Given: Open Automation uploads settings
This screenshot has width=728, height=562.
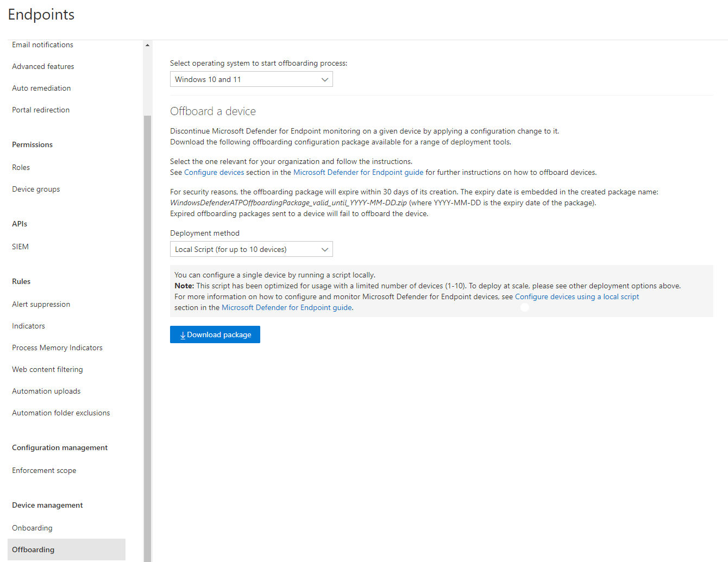Looking at the screenshot, I should point(46,390).
